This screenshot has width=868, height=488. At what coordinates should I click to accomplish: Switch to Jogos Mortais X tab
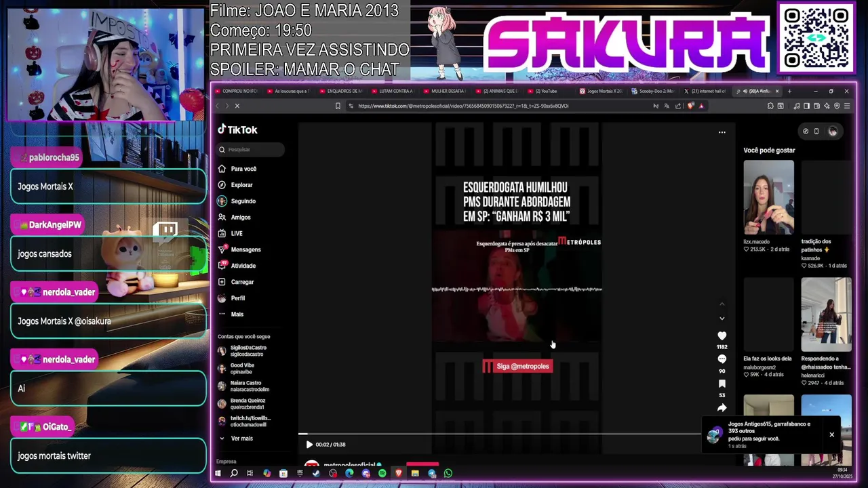[x=603, y=91]
